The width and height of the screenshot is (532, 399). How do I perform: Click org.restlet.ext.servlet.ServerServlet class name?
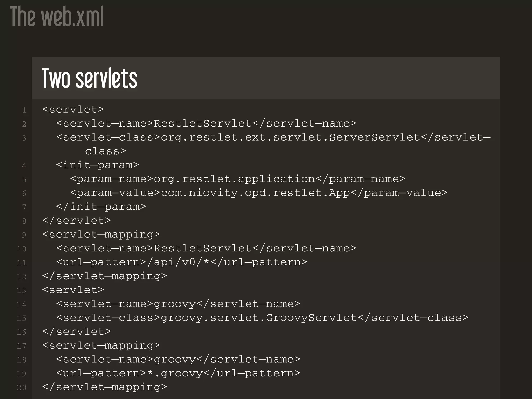pyautogui.click(x=290, y=137)
